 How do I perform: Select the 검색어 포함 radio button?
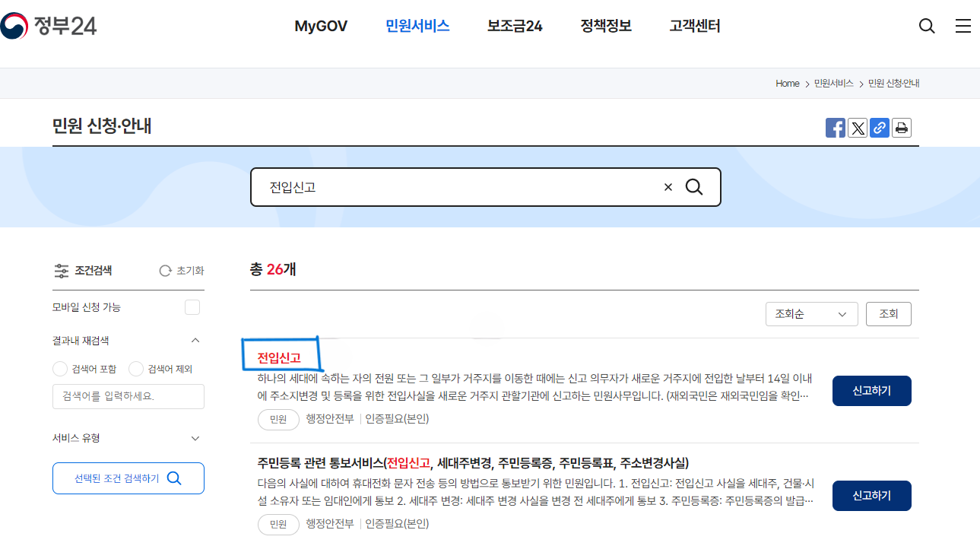[60, 369]
